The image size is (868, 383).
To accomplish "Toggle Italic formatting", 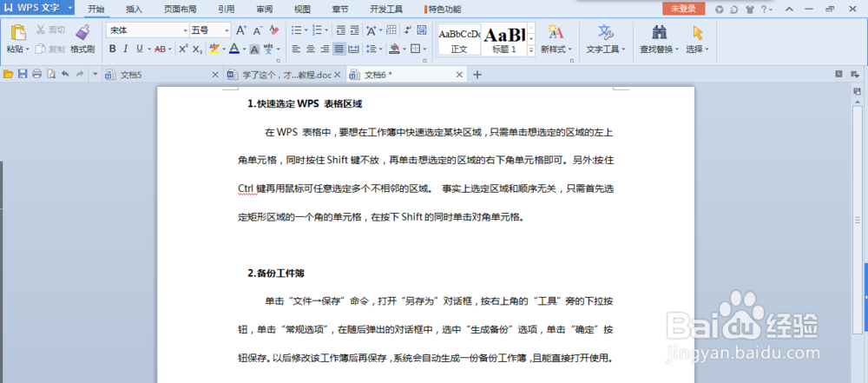I will pos(126,49).
